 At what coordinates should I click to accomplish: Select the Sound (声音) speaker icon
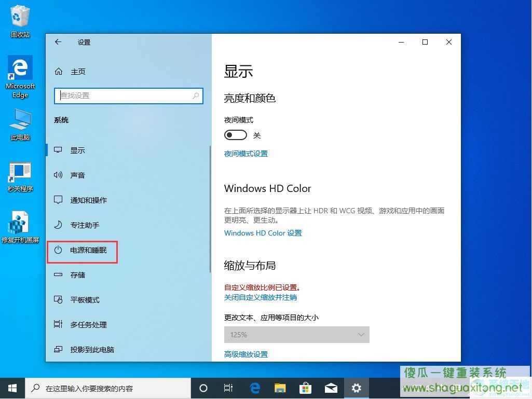58,175
